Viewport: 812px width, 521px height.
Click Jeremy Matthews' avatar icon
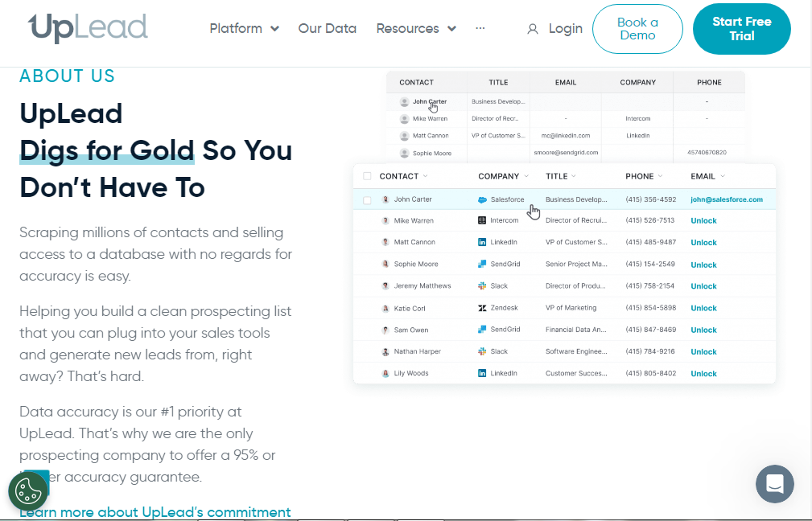385,285
